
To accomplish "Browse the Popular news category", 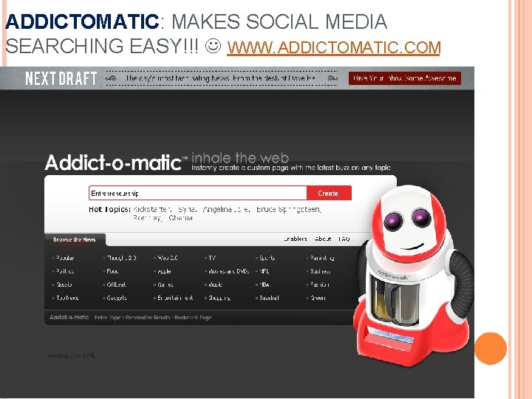I will pos(65,258).
